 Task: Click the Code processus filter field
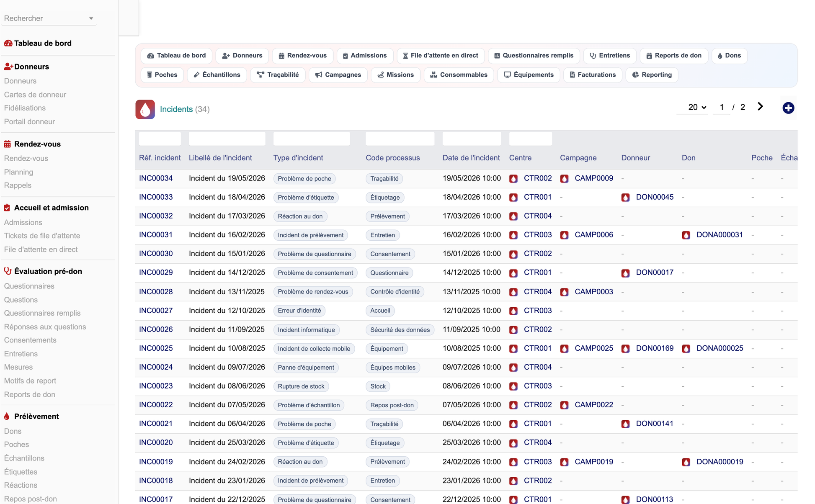click(x=400, y=139)
